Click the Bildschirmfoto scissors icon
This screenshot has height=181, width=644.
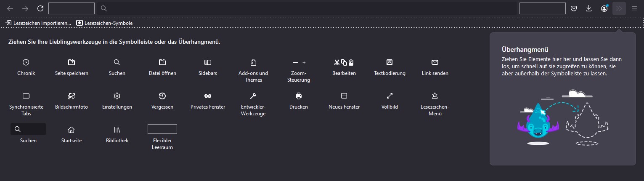pos(72,96)
